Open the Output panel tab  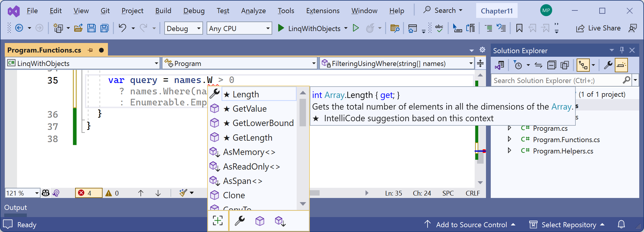tap(16, 208)
